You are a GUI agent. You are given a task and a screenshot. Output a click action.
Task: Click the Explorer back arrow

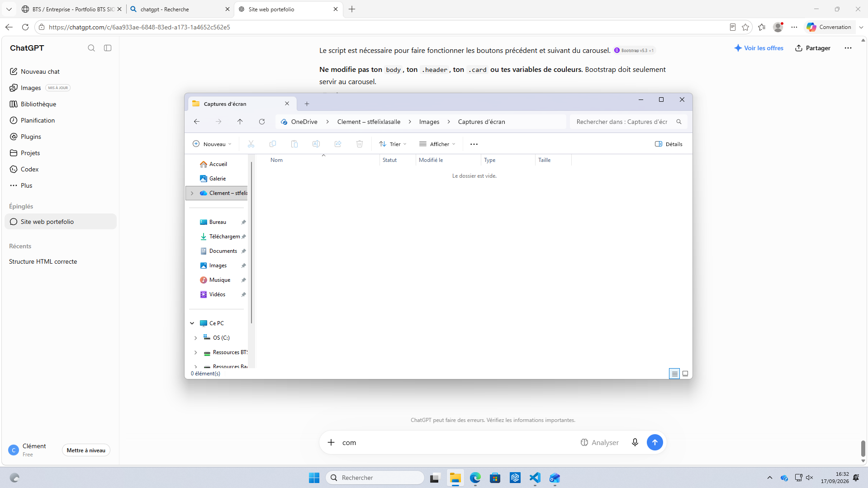pyautogui.click(x=197, y=122)
